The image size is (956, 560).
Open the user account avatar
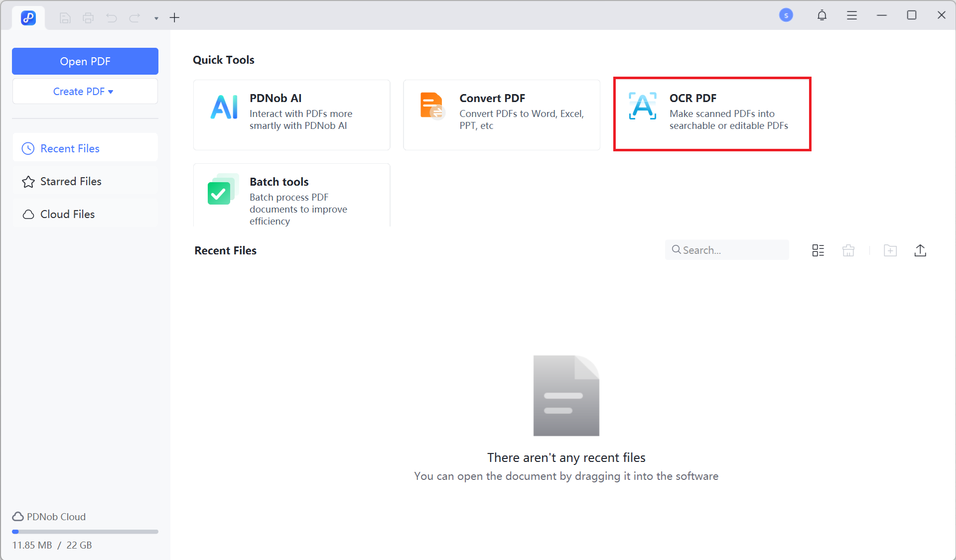786,15
